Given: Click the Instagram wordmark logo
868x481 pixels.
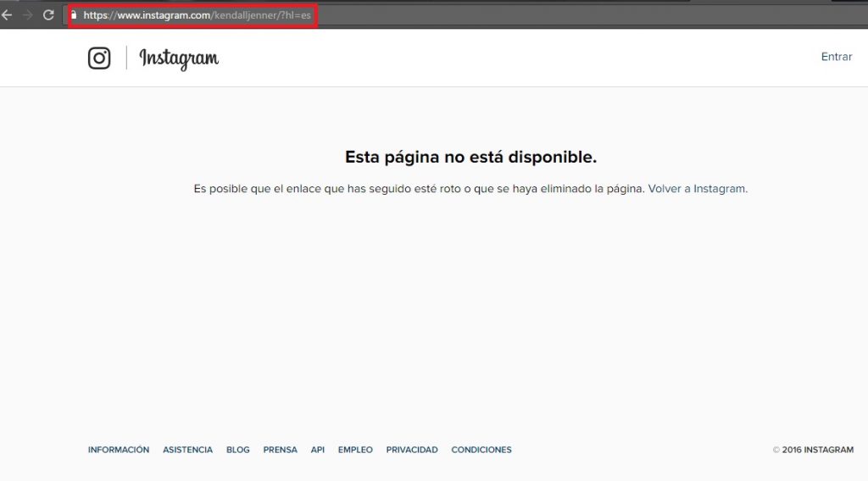Looking at the screenshot, I should coord(179,58).
